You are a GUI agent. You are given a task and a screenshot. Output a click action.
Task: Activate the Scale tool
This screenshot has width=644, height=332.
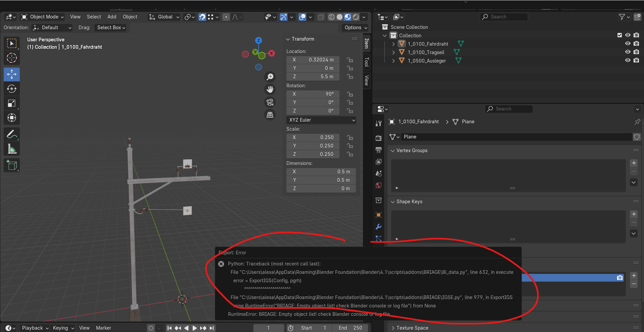click(x=12, y=103)
